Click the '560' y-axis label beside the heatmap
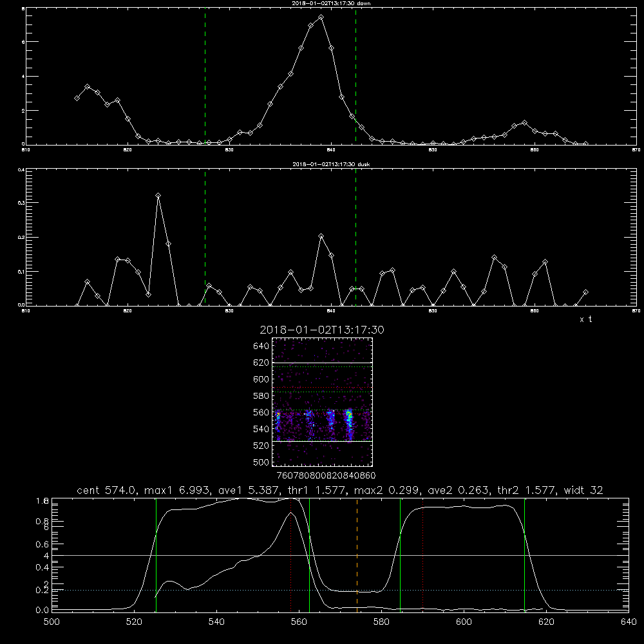Image resolution: width=644 pixels, height=644 pixels. [261, 412]
